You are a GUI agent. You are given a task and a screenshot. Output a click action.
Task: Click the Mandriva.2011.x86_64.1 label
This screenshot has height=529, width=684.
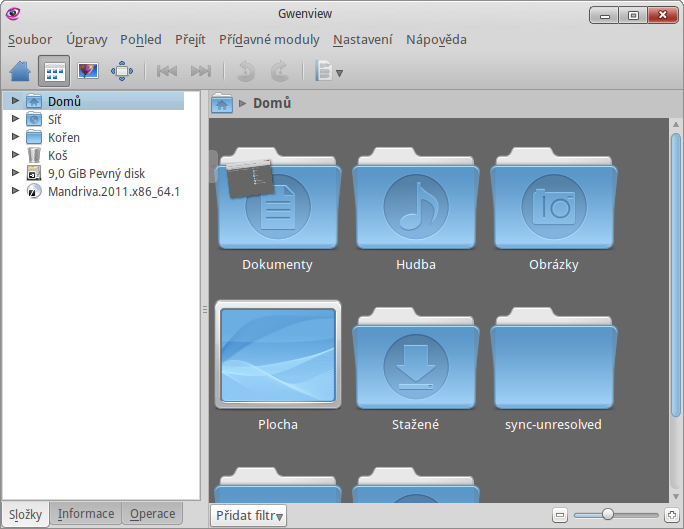[x=114, y=191]
